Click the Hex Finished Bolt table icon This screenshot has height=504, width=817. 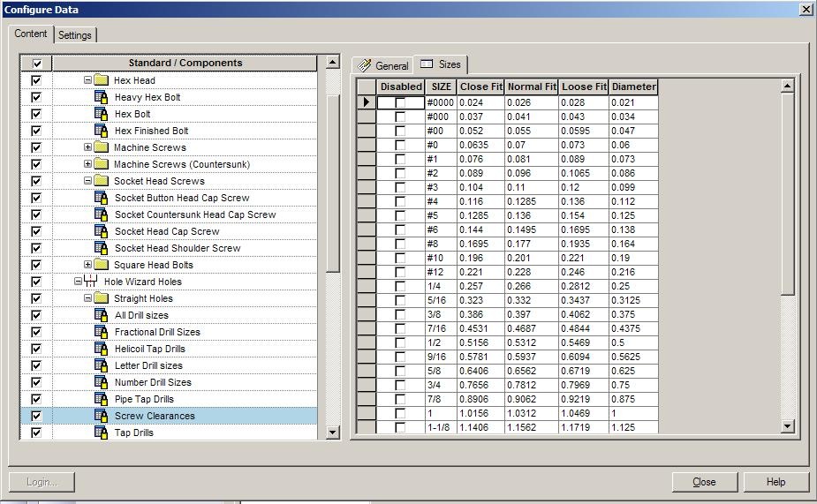[101, 130]
